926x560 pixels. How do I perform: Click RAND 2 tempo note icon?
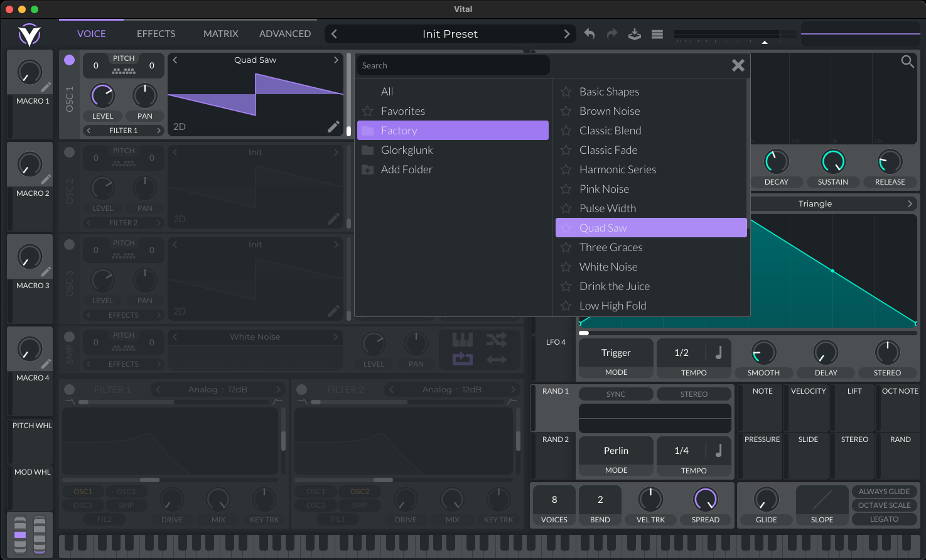pyautogui.click(x=719, y=450)
